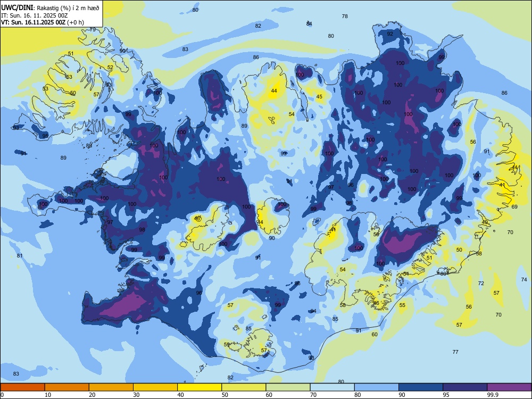532x399 pixels.
Task: Click the amber 20–30 legend swatch
Action: [x=111, y=387]
